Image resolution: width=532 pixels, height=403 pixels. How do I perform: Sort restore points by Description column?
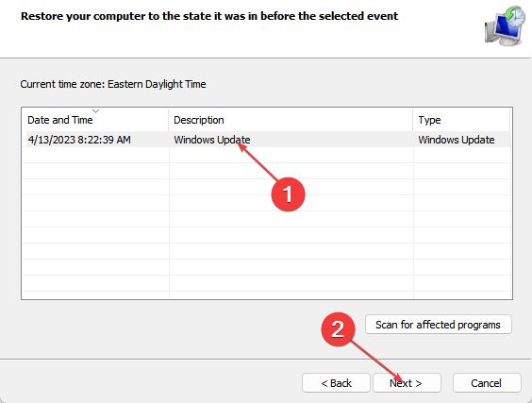tap(291, 120)
